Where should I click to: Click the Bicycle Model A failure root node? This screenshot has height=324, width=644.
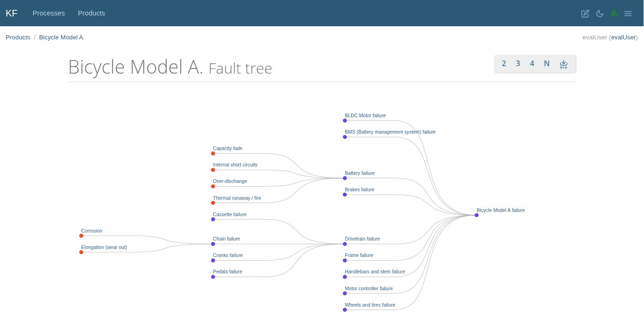pos(476,215)
